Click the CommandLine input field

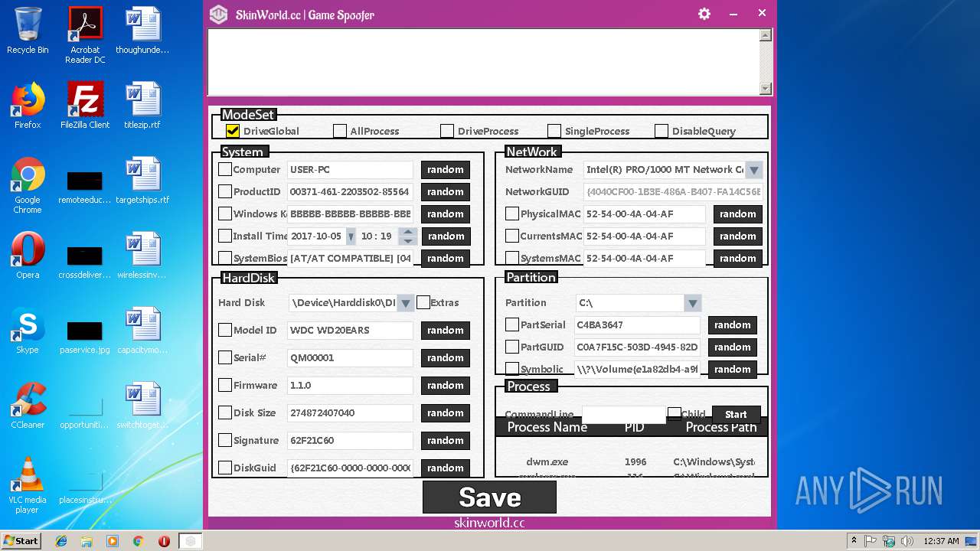[x=623, y=414]
